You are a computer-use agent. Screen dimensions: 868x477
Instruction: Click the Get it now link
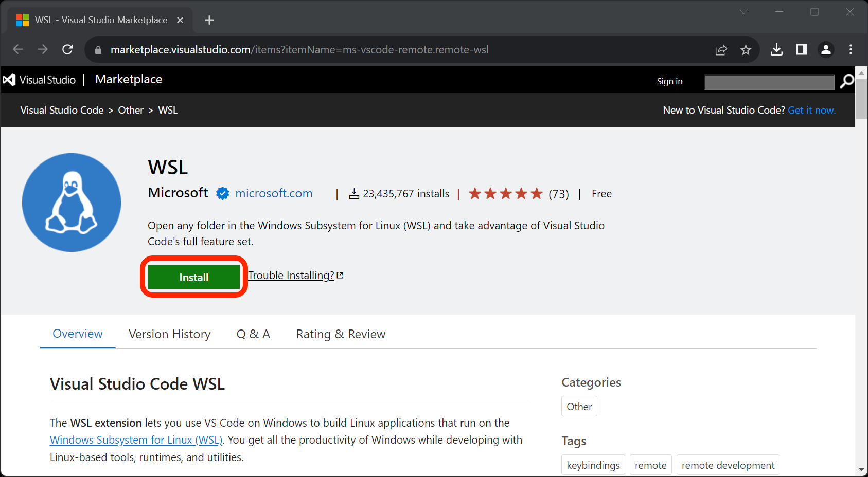click(811, 109)
